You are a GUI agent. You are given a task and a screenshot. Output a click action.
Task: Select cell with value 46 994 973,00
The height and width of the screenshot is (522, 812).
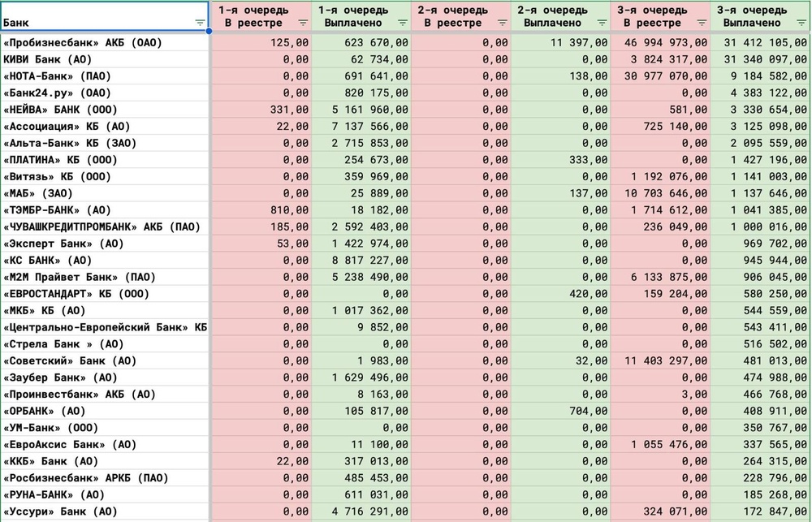[x=660, y=42]
